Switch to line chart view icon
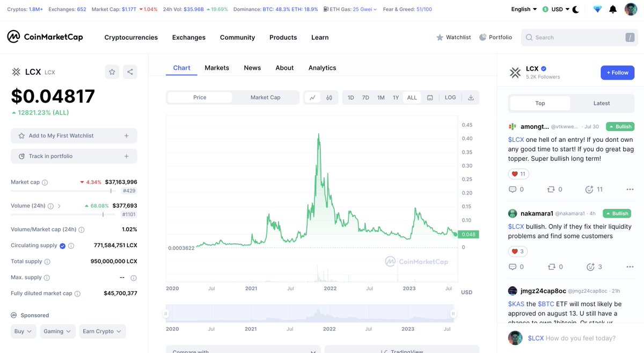 (x=312, y=97)
